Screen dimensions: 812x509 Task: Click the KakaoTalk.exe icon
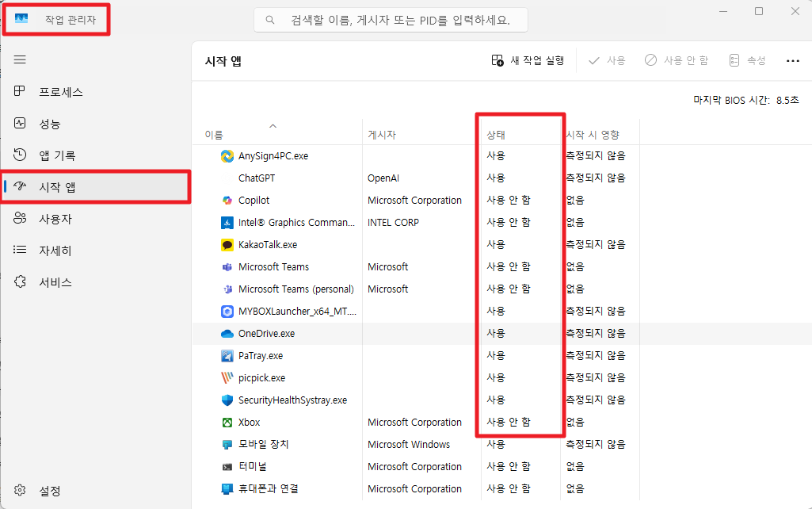pos(227,245)
